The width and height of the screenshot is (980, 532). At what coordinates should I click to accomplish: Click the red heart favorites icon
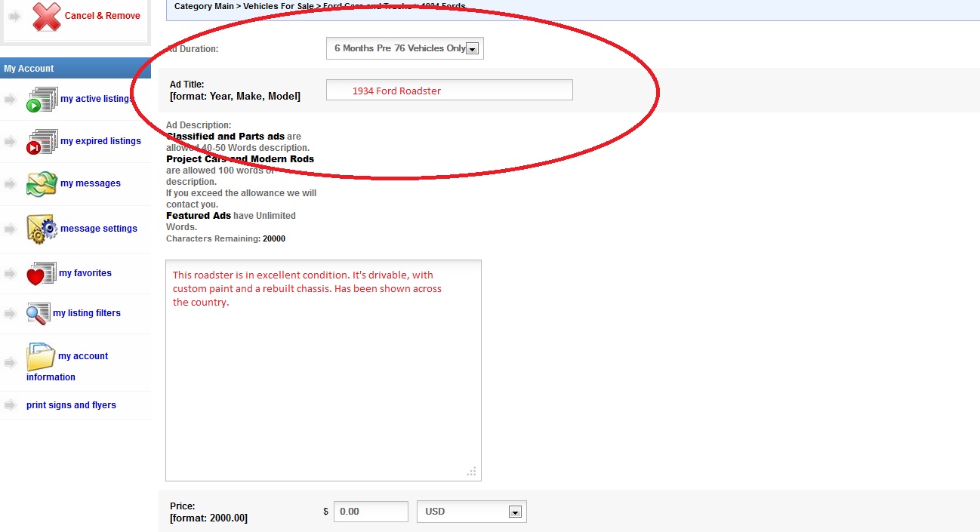(x=41, y=274)
